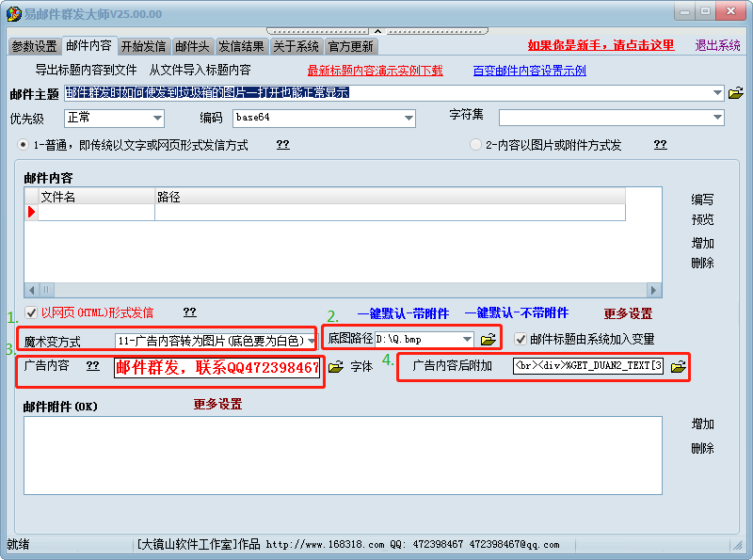The image size is (753, 560).
Task: Click 一键默认-带附件 link
Action: click(403, 313)
